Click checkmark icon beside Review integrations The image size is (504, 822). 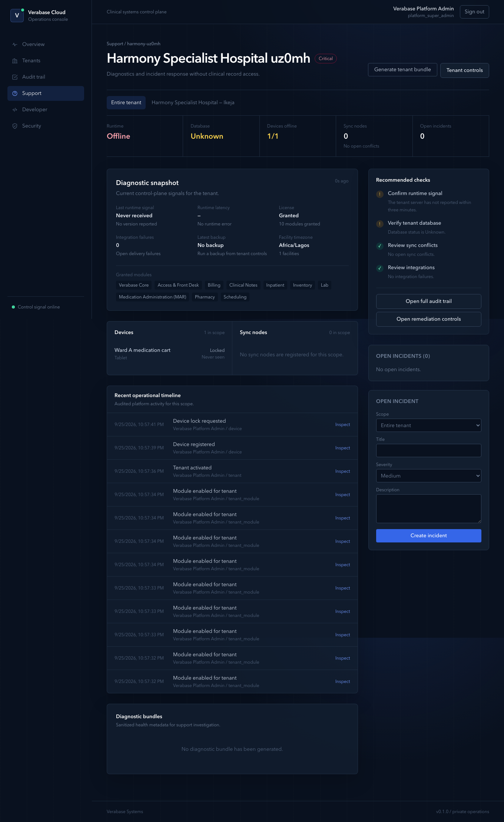tap(380, 268)
